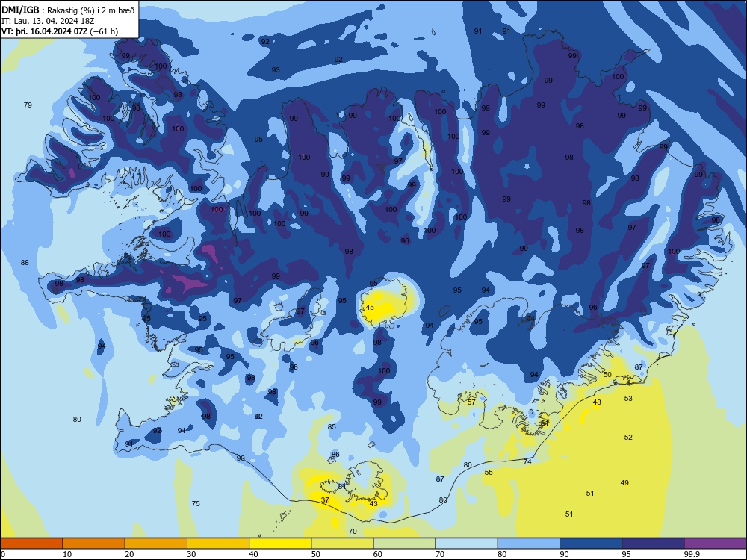
Task: Click the dark orange 0–10 legend swatch
Action: pyautogui.click(x=32, y=544)
